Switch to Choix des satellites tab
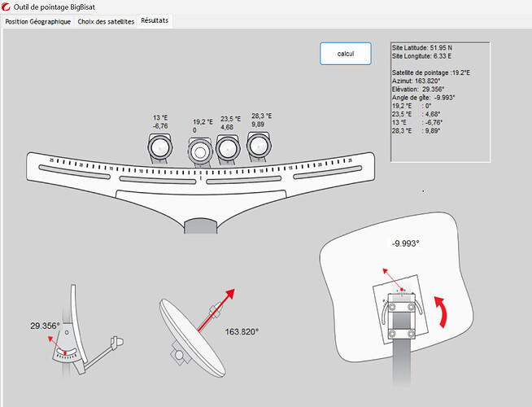This screenshot has height=407, width=532. tap(106, 21)
